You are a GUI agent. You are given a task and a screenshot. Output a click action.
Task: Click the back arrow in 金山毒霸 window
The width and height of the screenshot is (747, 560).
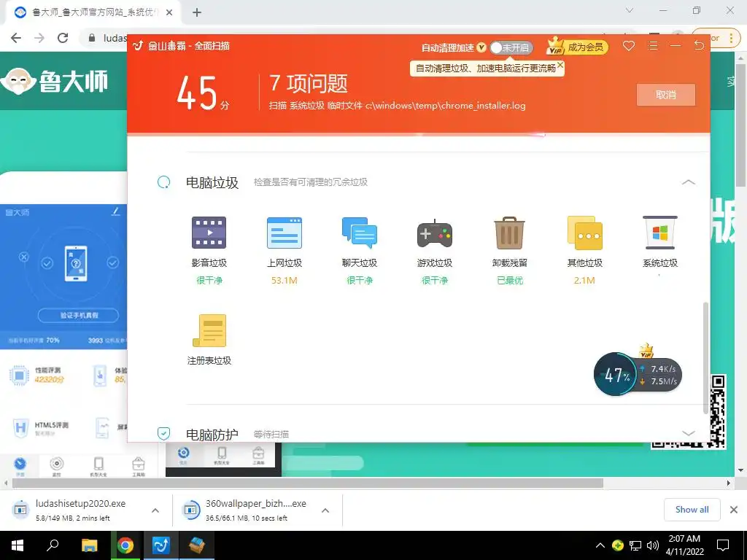(x=699, y=46)
